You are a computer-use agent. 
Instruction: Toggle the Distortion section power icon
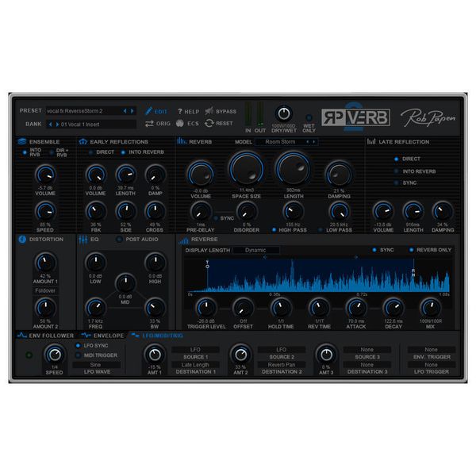tap(22, 240)
